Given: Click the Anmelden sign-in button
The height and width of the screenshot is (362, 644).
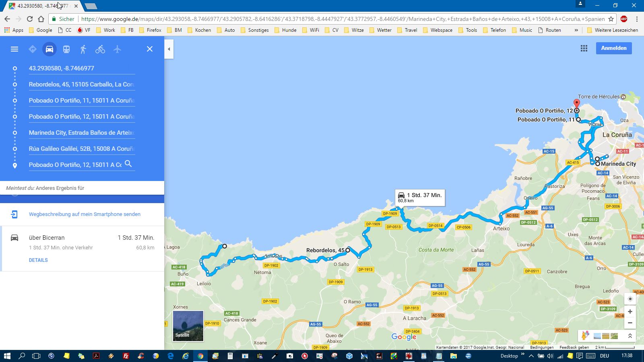Looking at the screenshot, I should (613, 48).
